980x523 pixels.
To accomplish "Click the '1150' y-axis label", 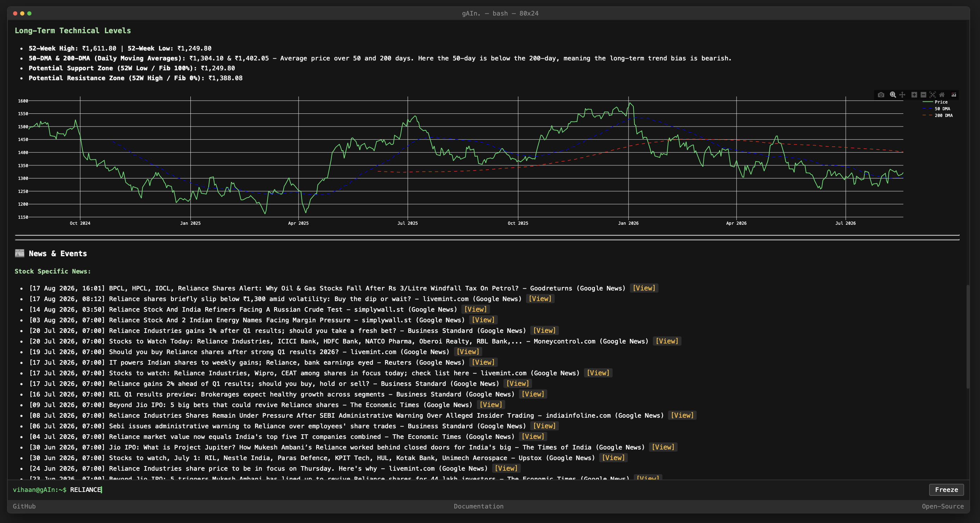I will pyautogui.click(x=23, y=217).
